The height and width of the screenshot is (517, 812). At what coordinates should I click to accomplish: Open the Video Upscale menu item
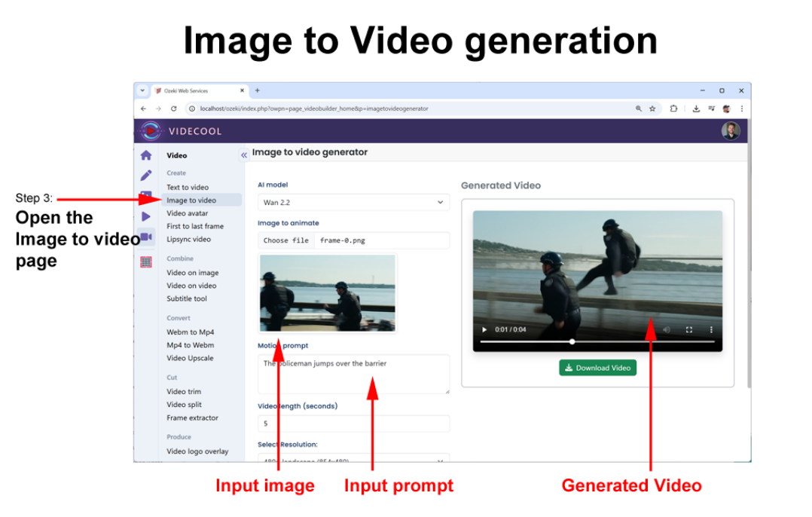190,358
